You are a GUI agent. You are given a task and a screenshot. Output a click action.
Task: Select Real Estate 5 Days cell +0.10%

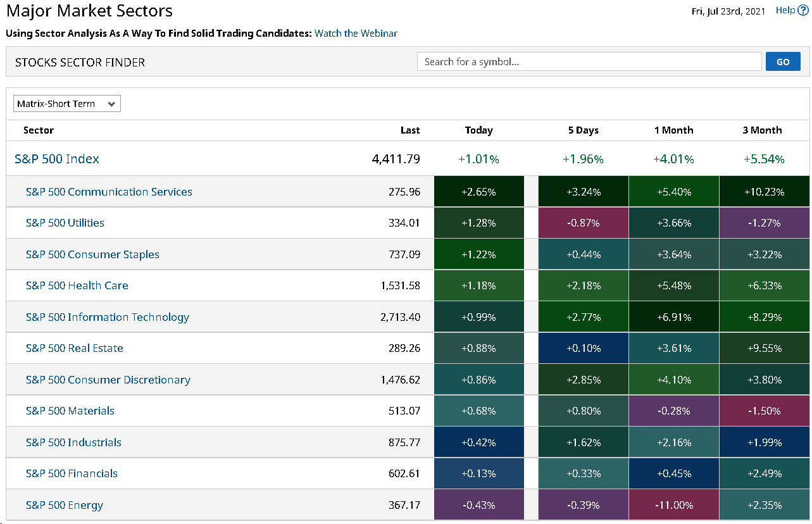pos(584,348)
